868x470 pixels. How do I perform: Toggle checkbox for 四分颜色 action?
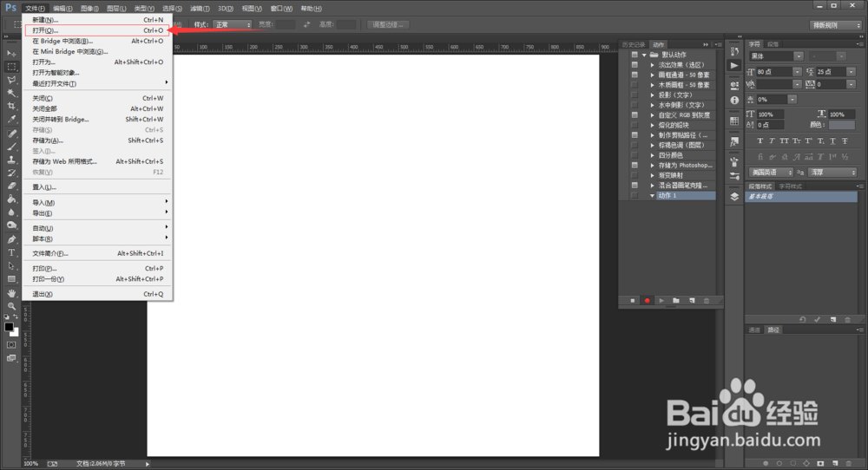(635, 155)
